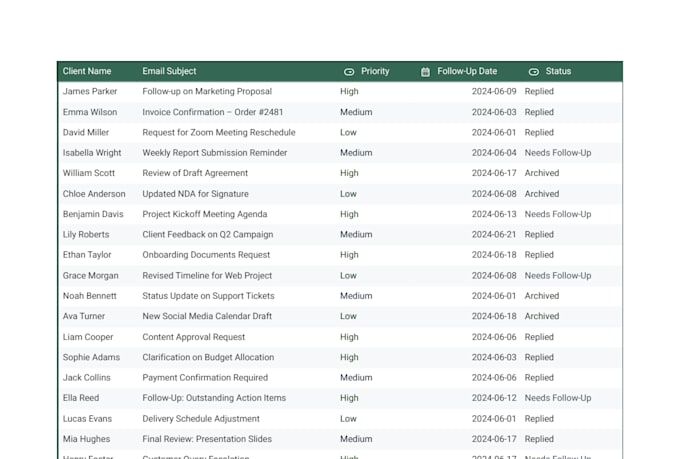Click 'Follow-up on Marketing Proposal' subject cell
Screen dimensions: 680x459
click(x=207, y=92)
